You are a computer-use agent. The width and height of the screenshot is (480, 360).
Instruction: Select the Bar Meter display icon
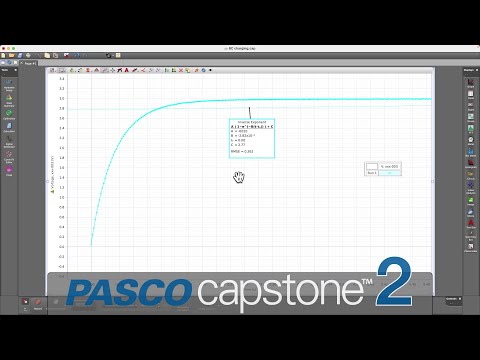471,152
